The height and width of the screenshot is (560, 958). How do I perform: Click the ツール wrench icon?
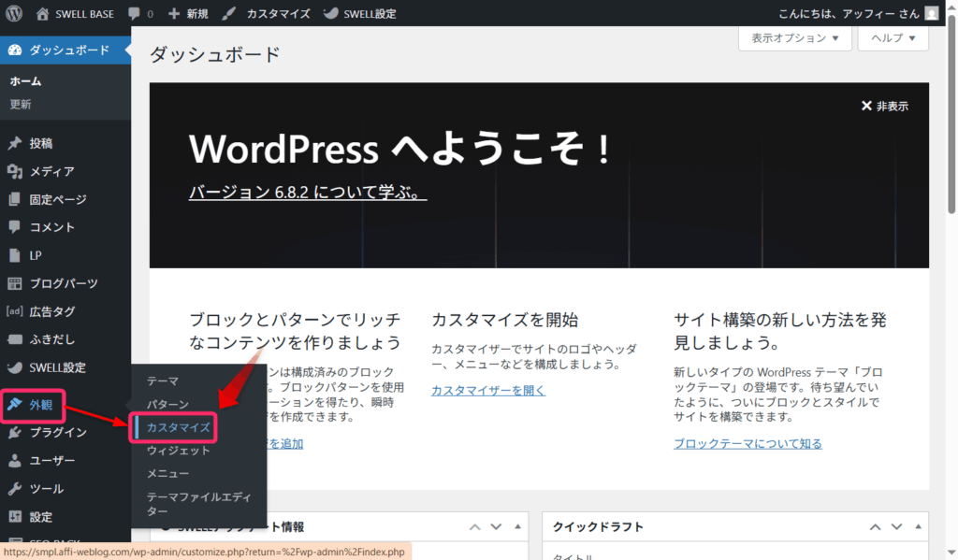pyautogui.click(x=15, y=489)
